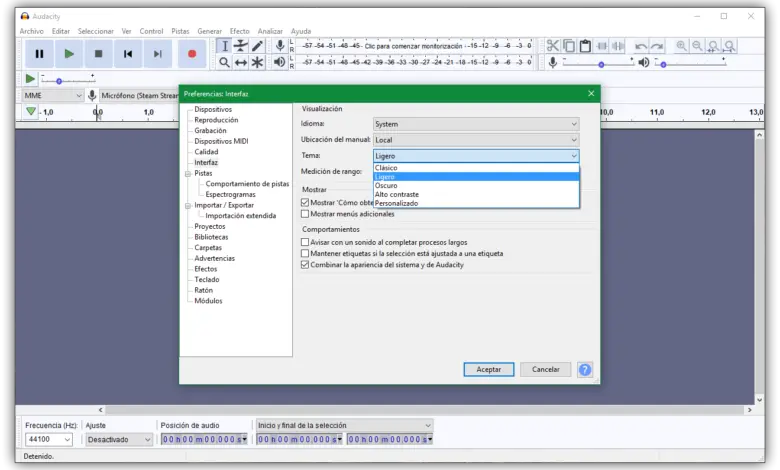
Task: Select the Multi-tool asterisk icon
Action: click(x=257, y=62)
